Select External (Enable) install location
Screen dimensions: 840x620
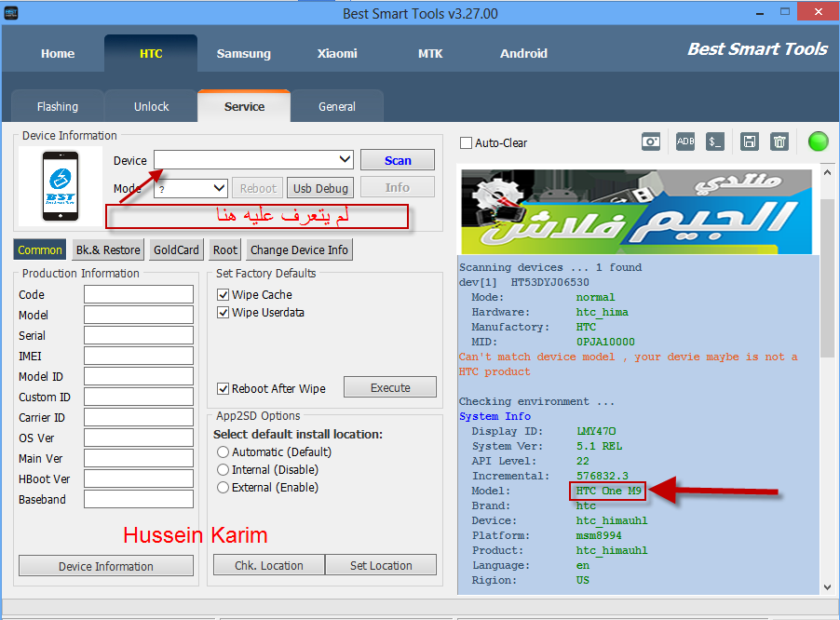223,487
